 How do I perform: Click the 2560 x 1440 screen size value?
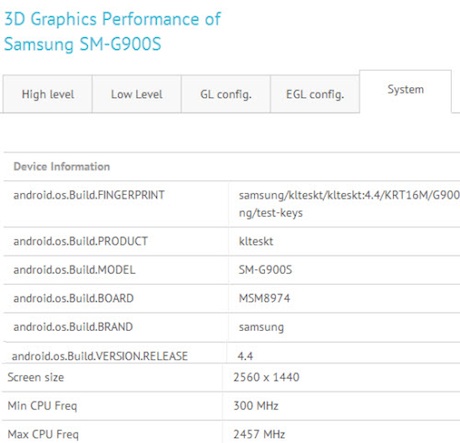click(266, 377)
